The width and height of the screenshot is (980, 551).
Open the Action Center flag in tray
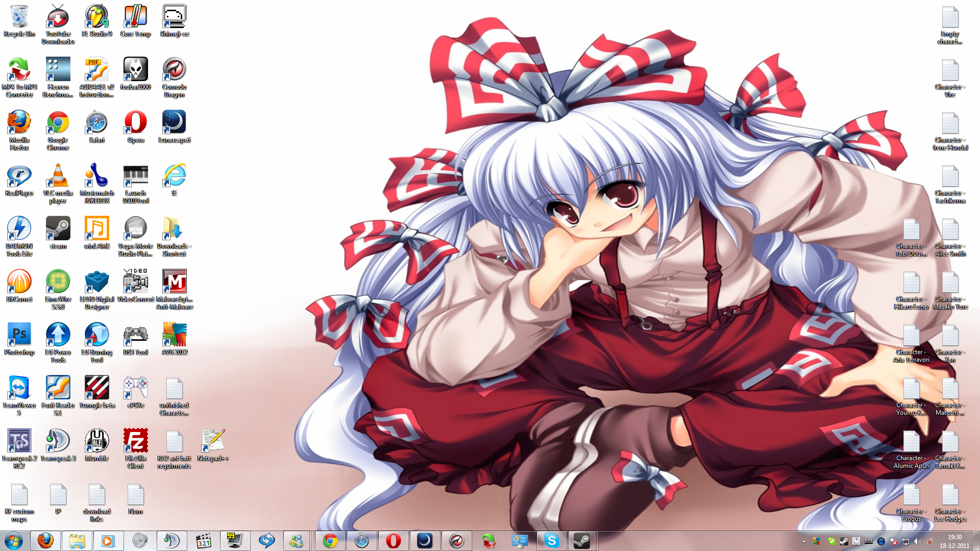click(893, 541)
